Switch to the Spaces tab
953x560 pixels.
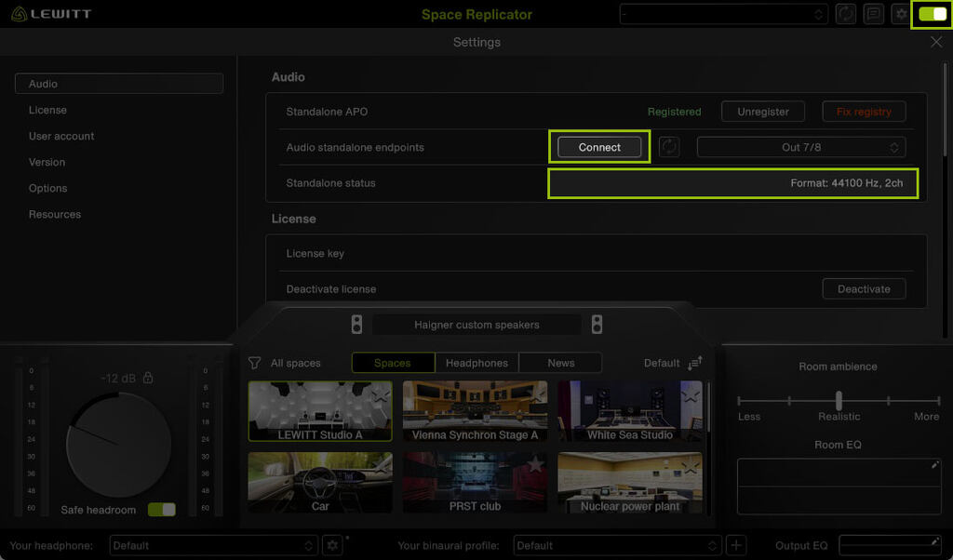pos(393,363)
